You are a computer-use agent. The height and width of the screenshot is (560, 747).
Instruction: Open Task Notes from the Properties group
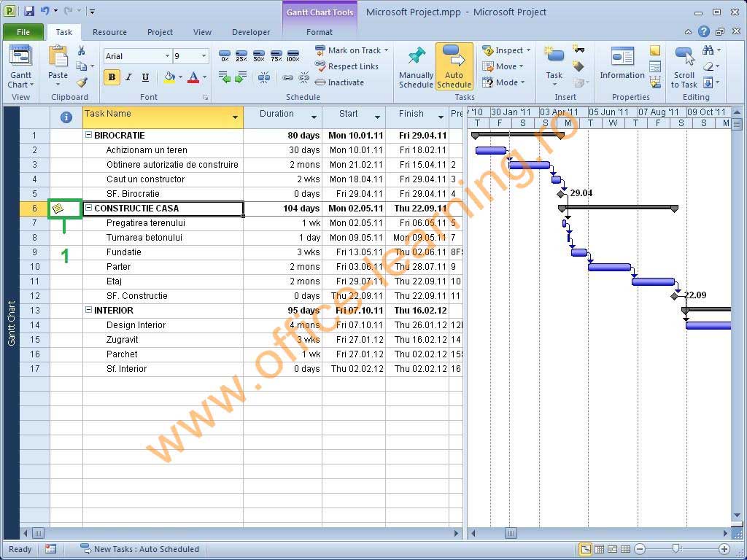point(655,50)
